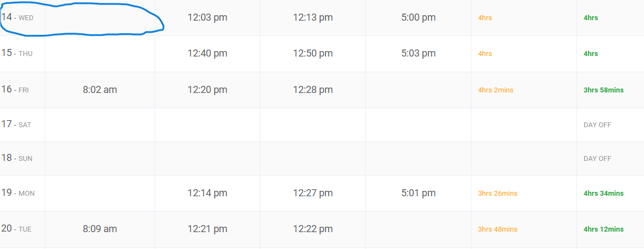Click the 12:40 pm time entry
The image size is (644, 249).
(x=207, y=53)
